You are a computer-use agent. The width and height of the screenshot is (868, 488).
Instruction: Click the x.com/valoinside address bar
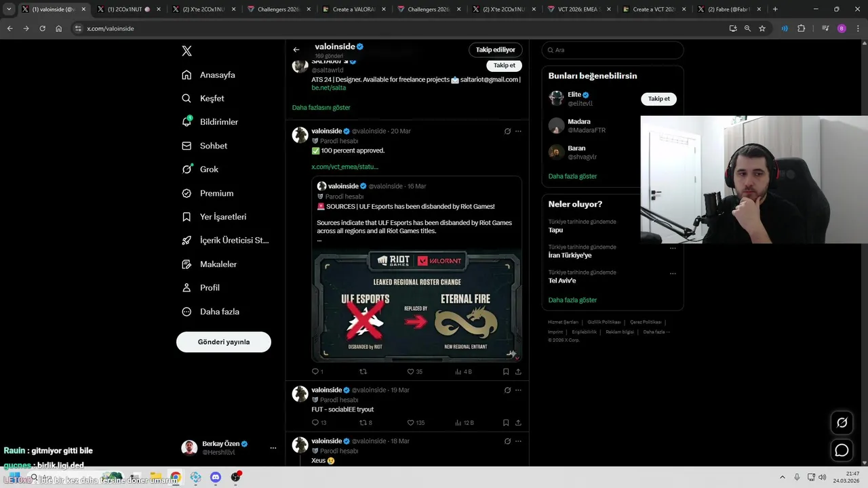point(400,28)
